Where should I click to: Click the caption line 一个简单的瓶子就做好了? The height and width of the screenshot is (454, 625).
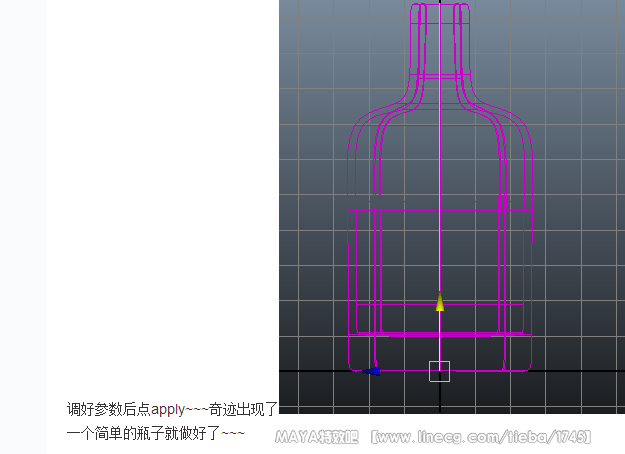point(155,433)
